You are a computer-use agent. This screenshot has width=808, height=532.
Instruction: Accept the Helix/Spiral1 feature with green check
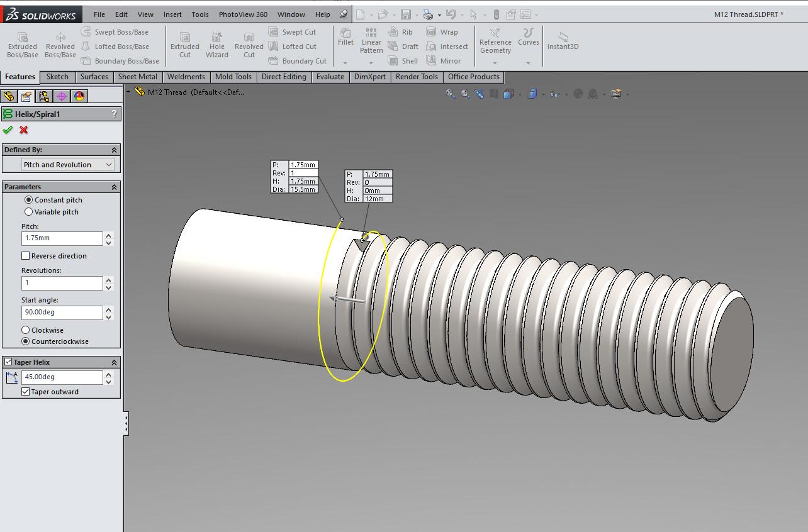tap(8, 130)
